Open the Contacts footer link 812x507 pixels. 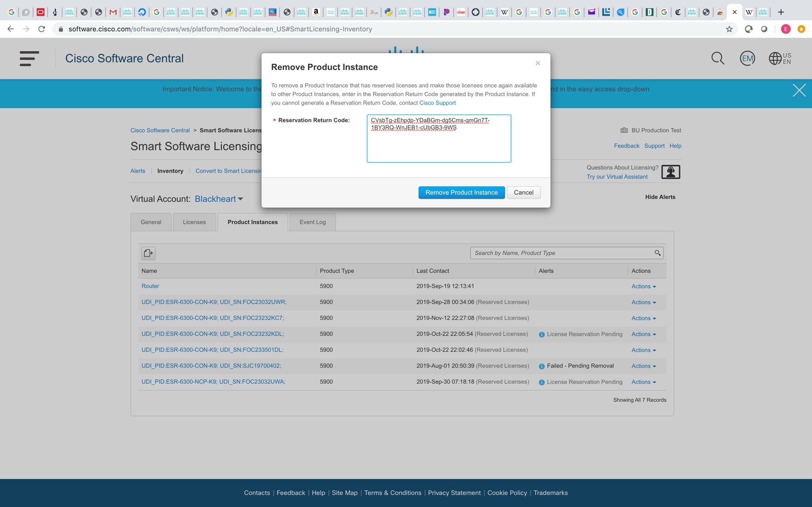tap(257, 493)
